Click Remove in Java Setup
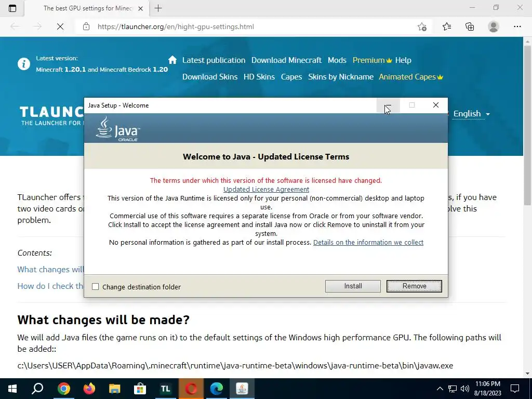The height and width of the screenshot is (399, 532). pos(414,286)
